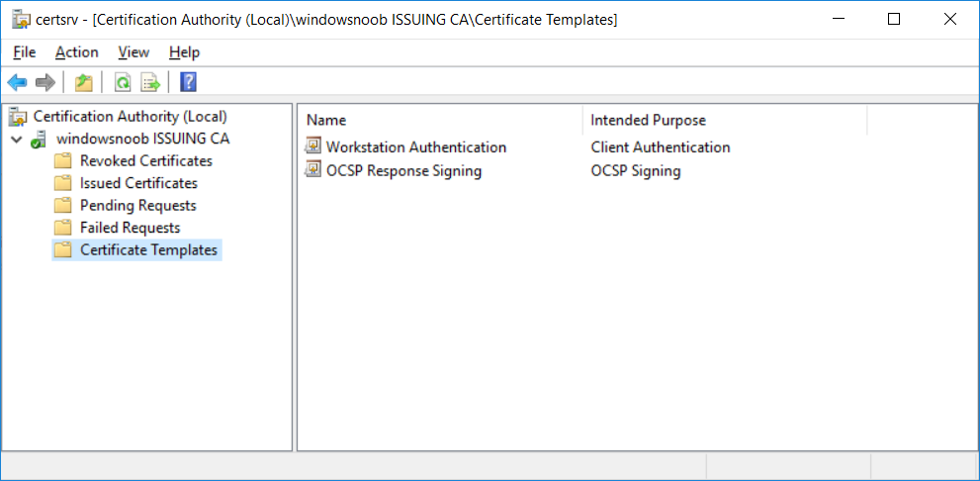980x481 pixels.
Task: Open the File menu
Action: pos(25,51)
